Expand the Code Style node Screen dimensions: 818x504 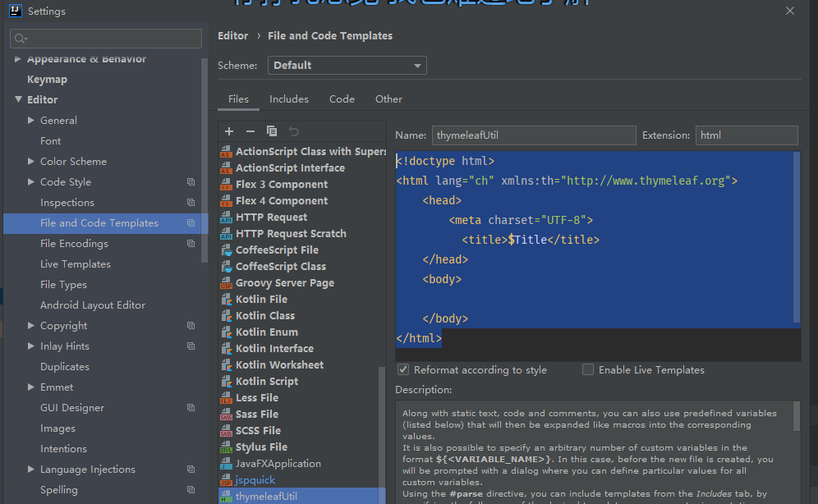click(x=30, y=182)
